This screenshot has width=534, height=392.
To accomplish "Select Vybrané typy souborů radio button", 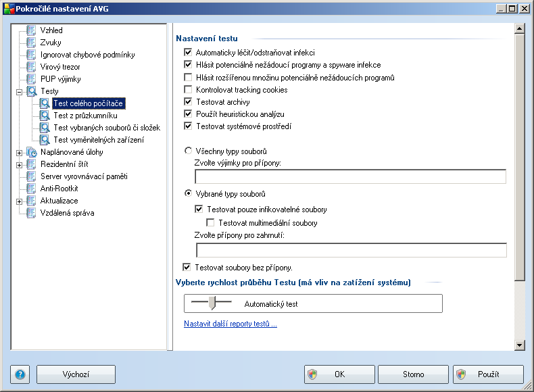I will 188,193.
